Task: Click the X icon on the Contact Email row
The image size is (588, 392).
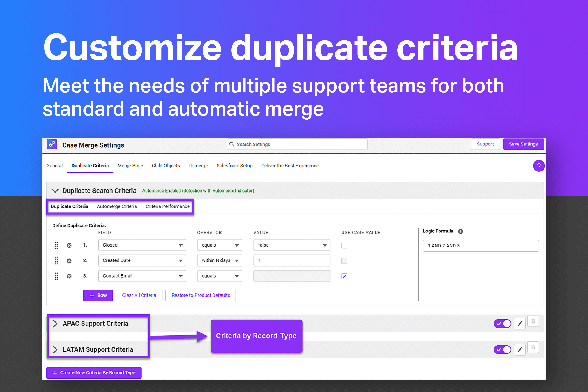Action: (x=69, y=276)
